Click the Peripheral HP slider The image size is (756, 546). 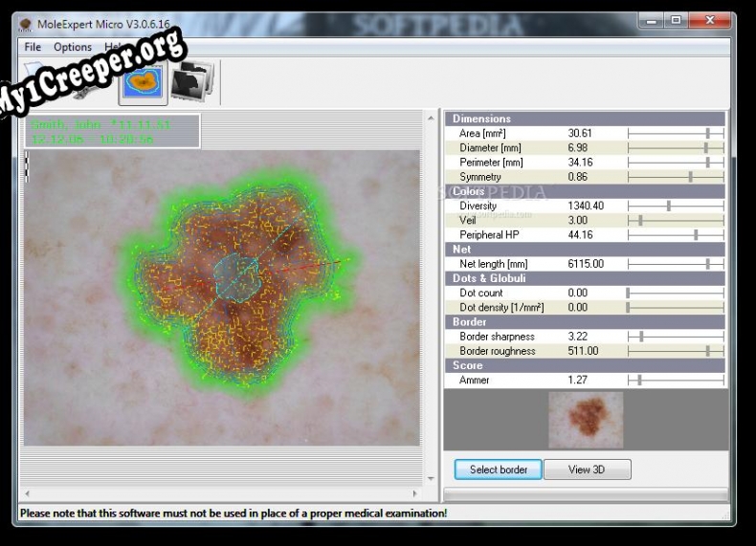click(x=696, y=234)
